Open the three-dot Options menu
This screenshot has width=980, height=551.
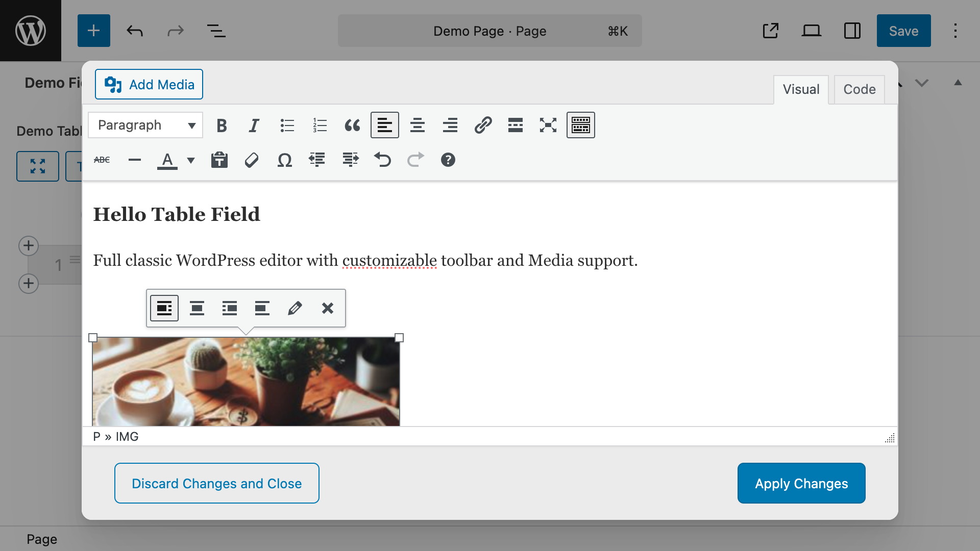click(955, 31)
